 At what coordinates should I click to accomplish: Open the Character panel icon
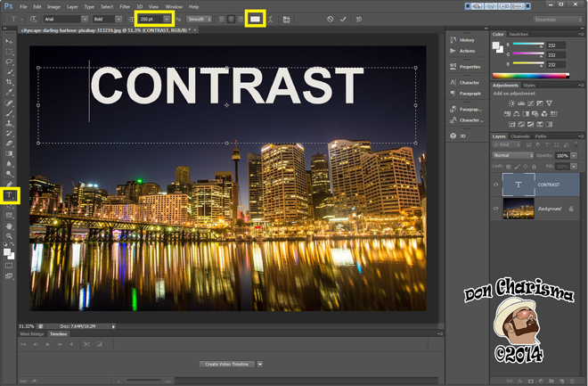click(453, 82)
